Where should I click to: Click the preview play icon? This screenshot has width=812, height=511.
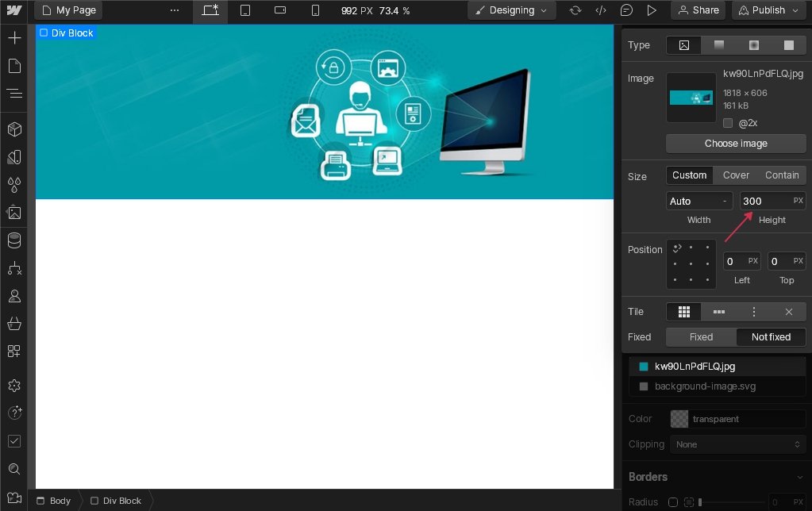click(x=652, y=10)
